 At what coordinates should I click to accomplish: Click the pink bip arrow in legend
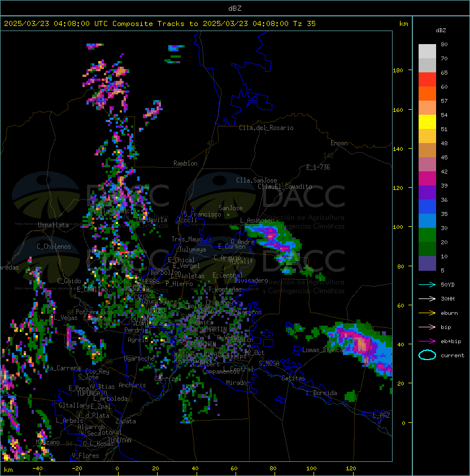coord(427,327)
